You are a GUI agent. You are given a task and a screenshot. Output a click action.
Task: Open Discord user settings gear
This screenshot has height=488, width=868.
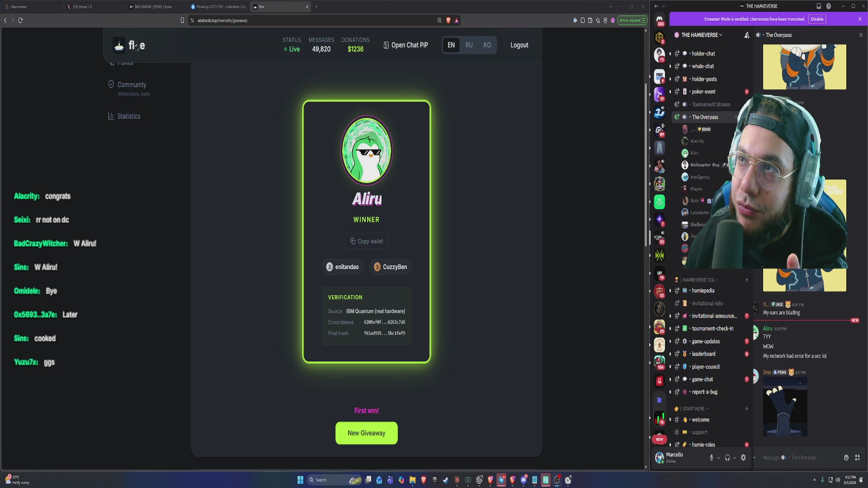click(x=743, y=458)
